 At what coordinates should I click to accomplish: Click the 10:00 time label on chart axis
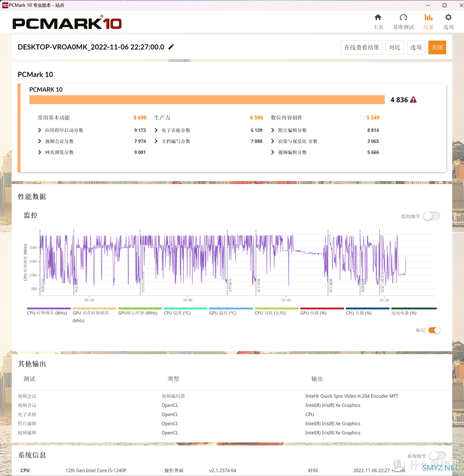tap(187, 300)
